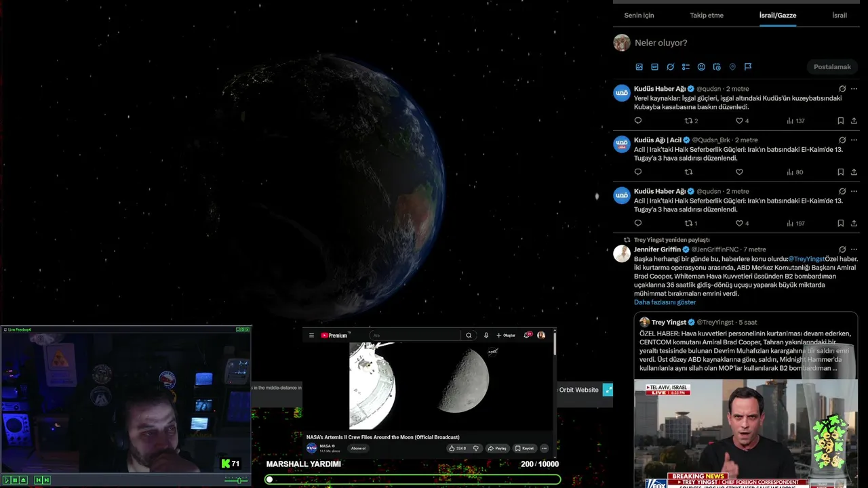The width and height of the screenshot is (868, 488).
Task: Repost the Kudüs Ağı | Acil post
Action: [688, 172]
